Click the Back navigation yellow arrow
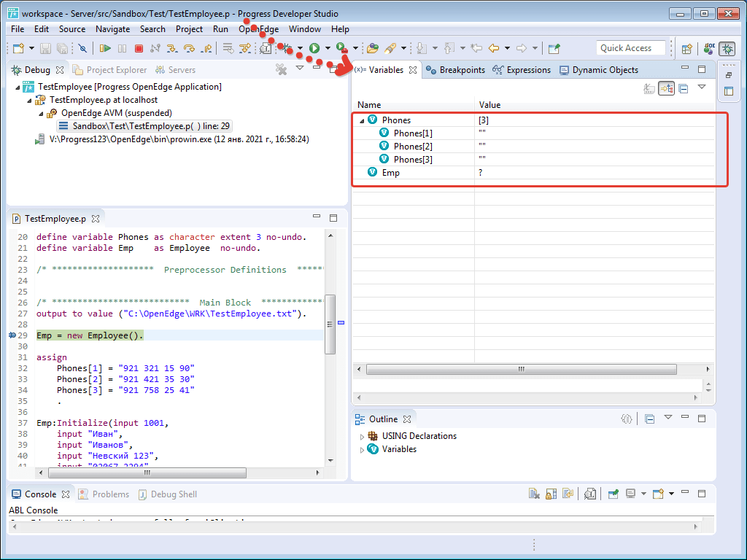 point(494,48)
